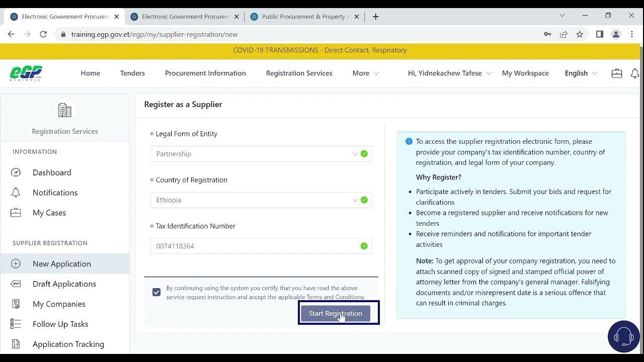Click the Dashboard gauge icon
644x362 pixels.
(16, 172)
